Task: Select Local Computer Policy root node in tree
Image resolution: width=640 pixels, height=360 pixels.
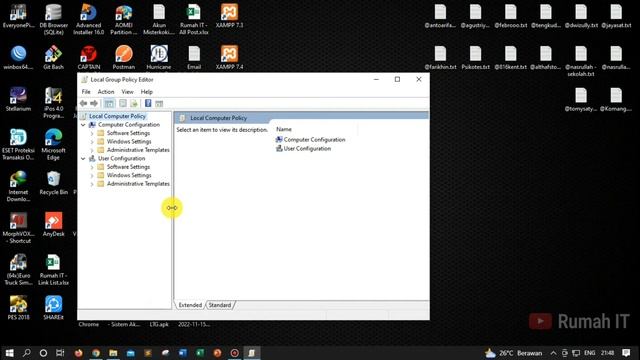Action: coord(117,116)
